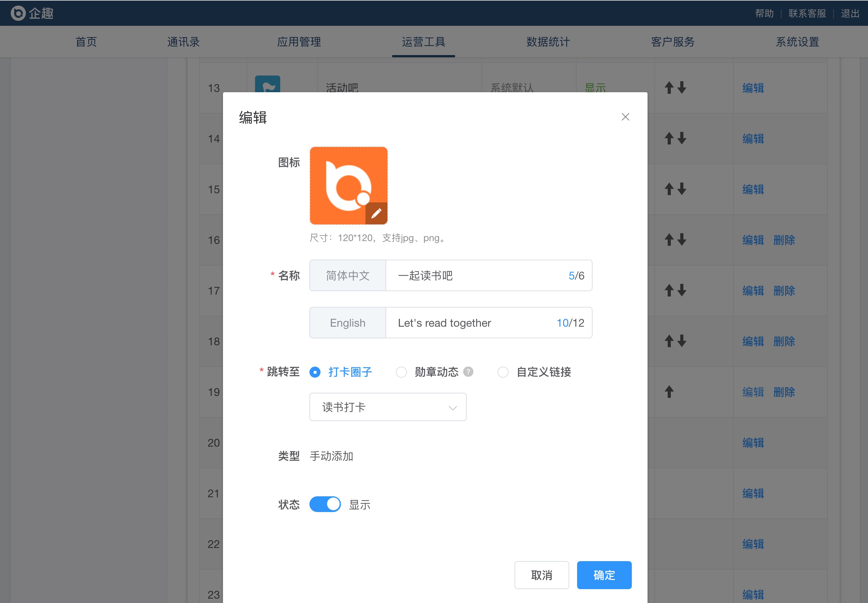Move row 15 down with arrow
Screen dimensions: 868x603
pyautogui.click(x=682, y=189)
